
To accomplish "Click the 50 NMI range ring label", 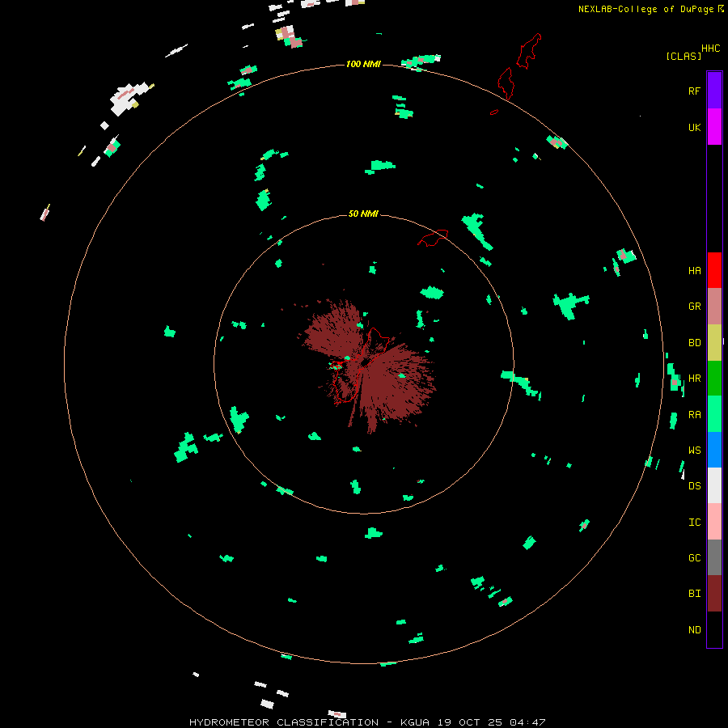I will pos(363,214).
